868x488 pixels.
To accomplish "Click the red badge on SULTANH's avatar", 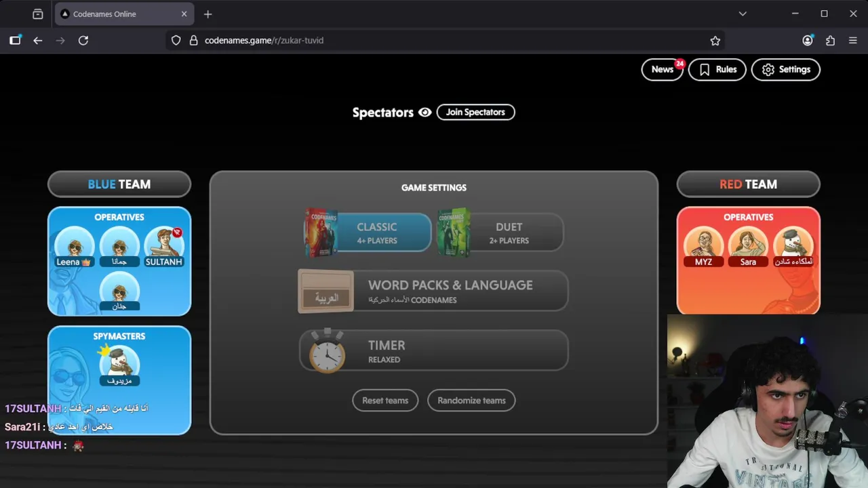I will pos(177,232).
